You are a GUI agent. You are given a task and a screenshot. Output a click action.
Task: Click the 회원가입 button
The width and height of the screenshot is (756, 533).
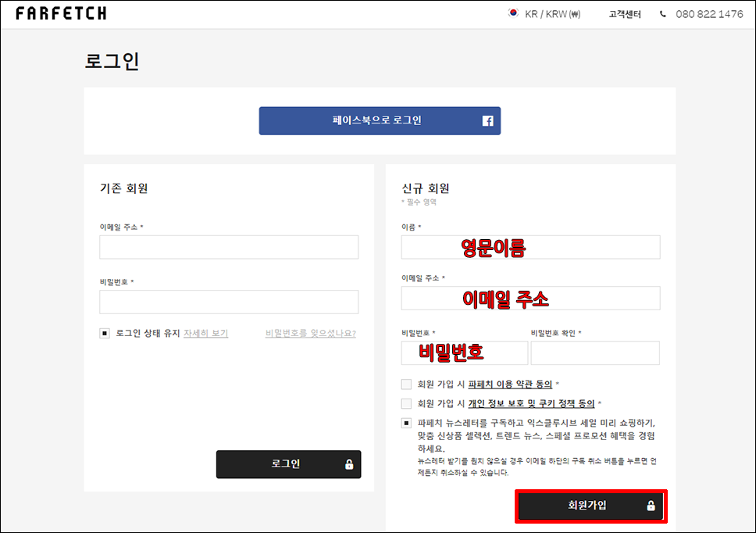click(x=591, y=506)
